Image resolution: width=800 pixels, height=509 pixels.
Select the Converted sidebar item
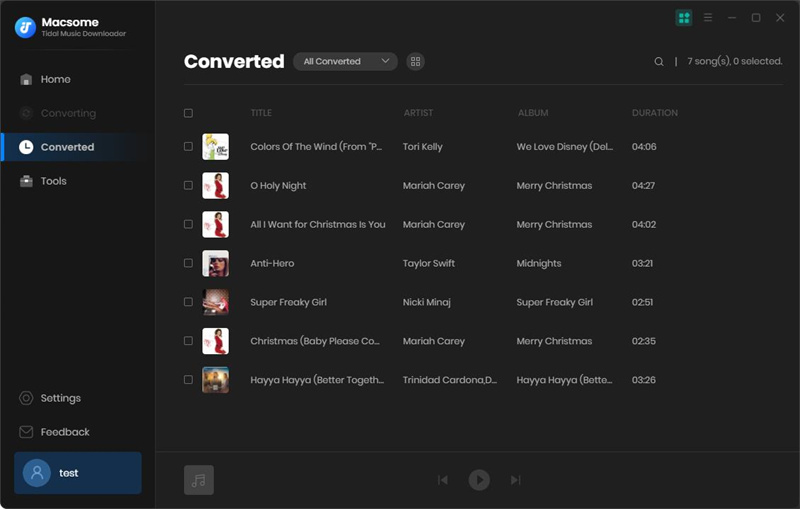(78, 147)
